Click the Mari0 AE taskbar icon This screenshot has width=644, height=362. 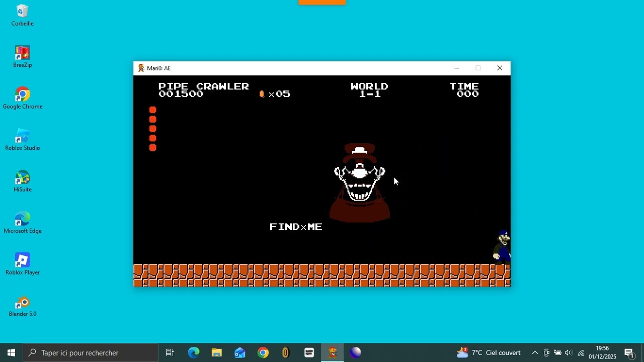(x=333, y=353)
